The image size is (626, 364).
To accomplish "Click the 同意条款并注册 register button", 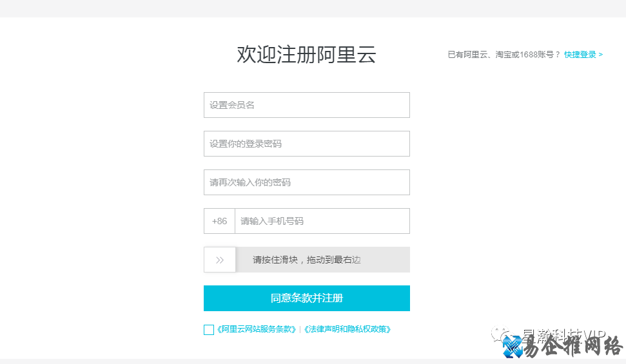I will coord(306,298).
